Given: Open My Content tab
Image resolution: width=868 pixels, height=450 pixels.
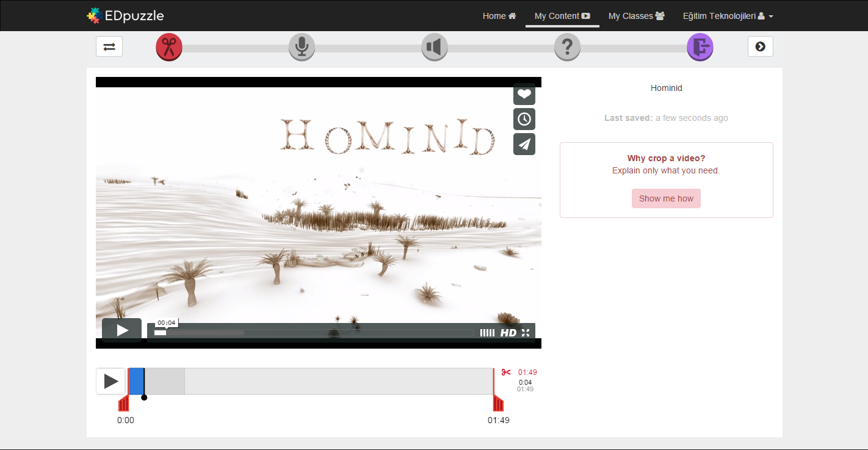Looking at the screenshot, I should click(562, 16).
